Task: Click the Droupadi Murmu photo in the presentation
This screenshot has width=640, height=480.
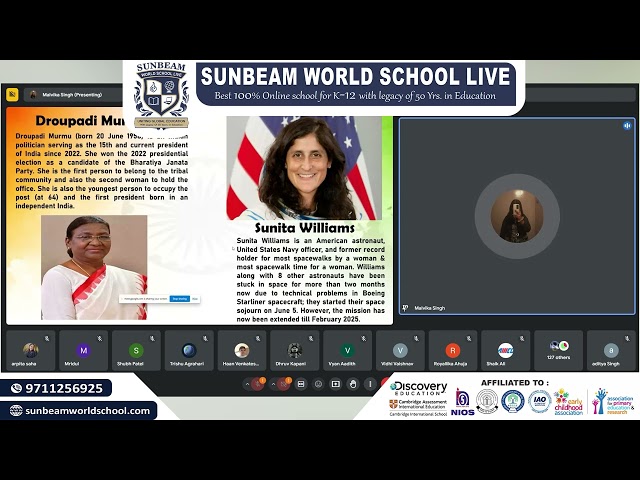Action: pyautogui.click(x=94, y=267)
